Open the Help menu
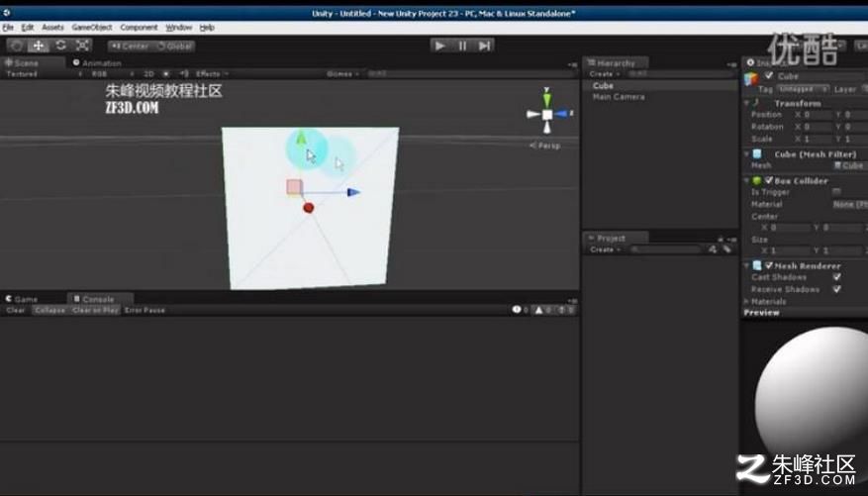 [x=207, y=27]
